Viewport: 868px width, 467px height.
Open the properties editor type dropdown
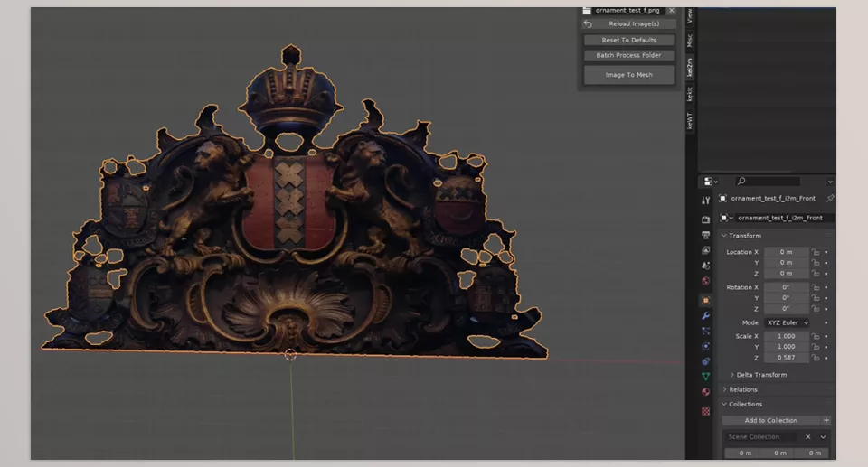[711, 181]
